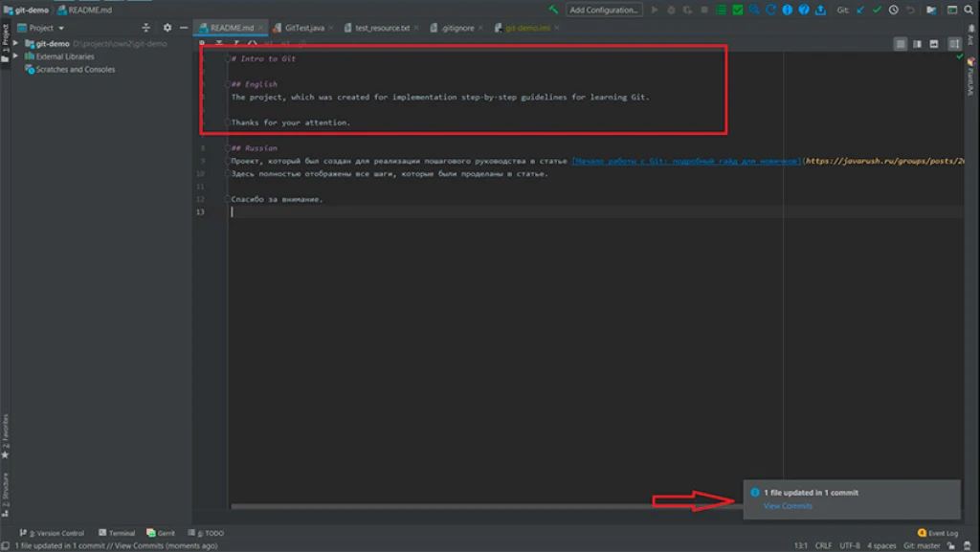
Task: Click the View Commits link in the notification
Action: coord(788,506)
